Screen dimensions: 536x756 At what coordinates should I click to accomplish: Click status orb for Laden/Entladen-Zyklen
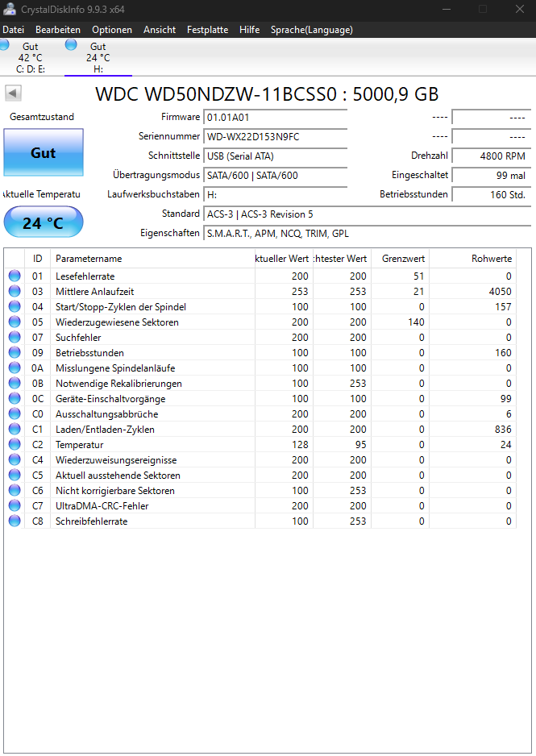coord(15,429)
